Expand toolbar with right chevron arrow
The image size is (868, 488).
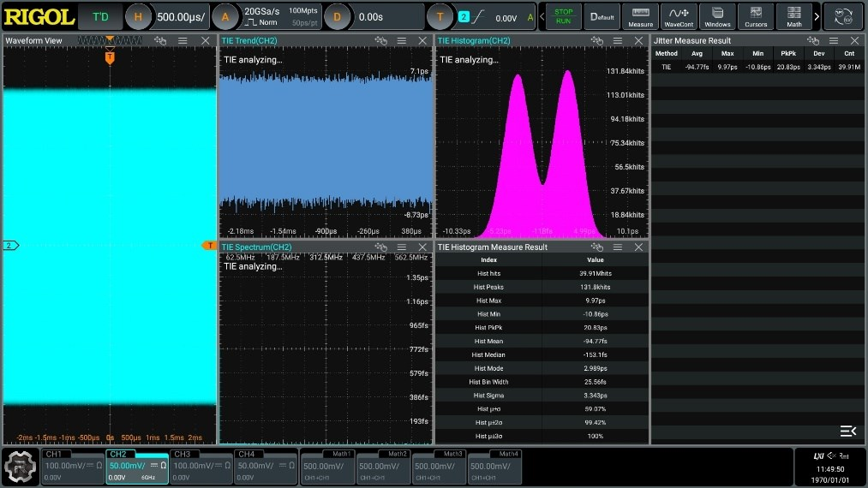[817, 16]
